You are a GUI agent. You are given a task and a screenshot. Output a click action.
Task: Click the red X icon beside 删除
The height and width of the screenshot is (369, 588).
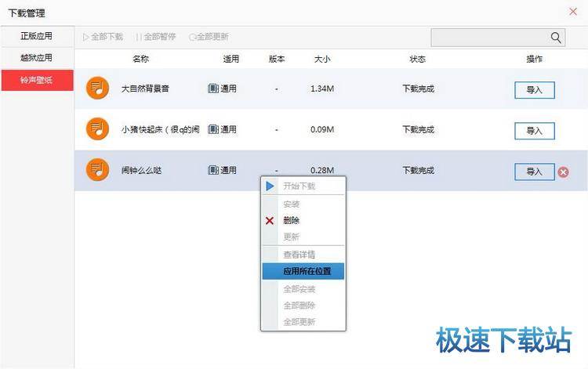pos(270,221)
